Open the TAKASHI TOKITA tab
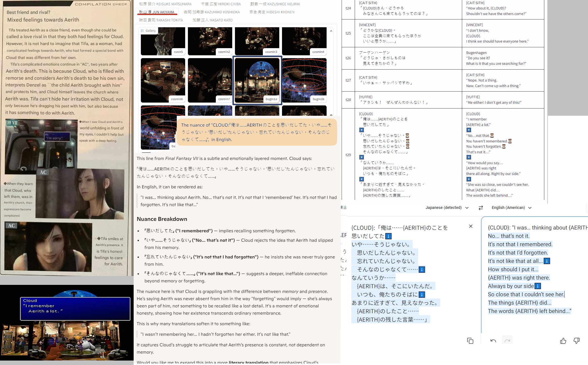The image size is (588, 365). (x=161, y=20)
